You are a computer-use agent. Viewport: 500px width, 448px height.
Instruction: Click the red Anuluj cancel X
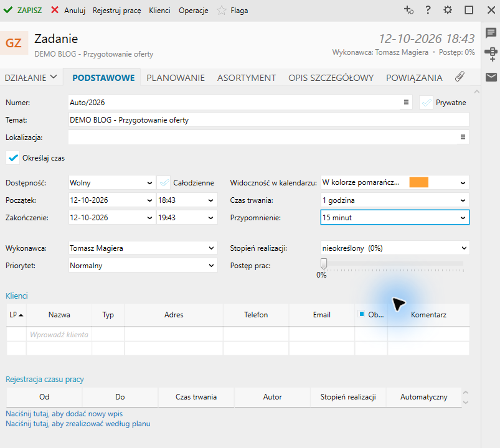pyautogui.click(x=55, y=10)
